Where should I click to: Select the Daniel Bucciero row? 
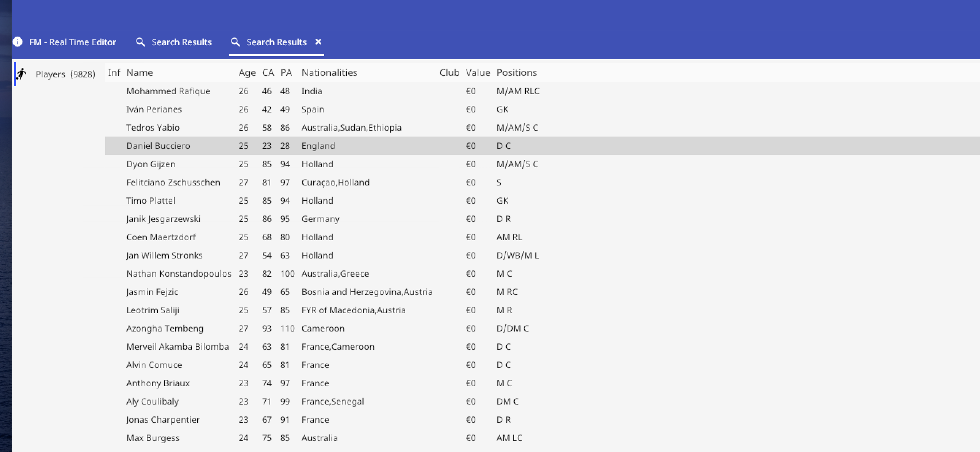(x=158, y=146)
